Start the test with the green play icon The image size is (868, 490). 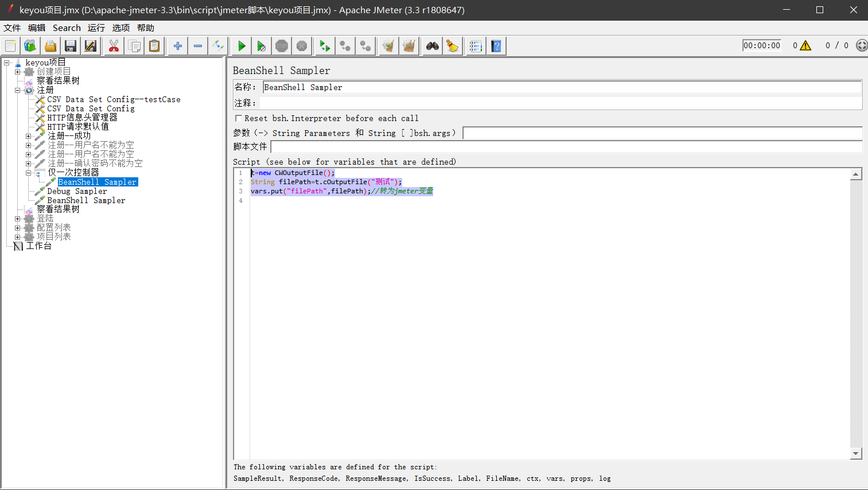[x=241, y=45]
